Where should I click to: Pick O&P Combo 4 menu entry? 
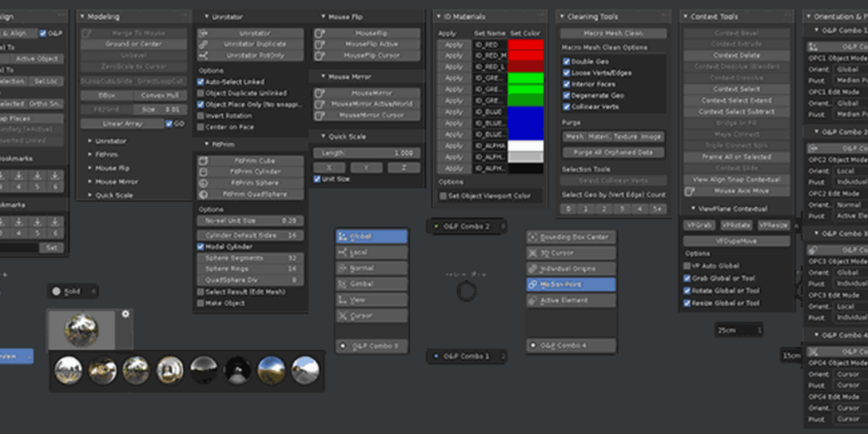[x=570, y=346]
